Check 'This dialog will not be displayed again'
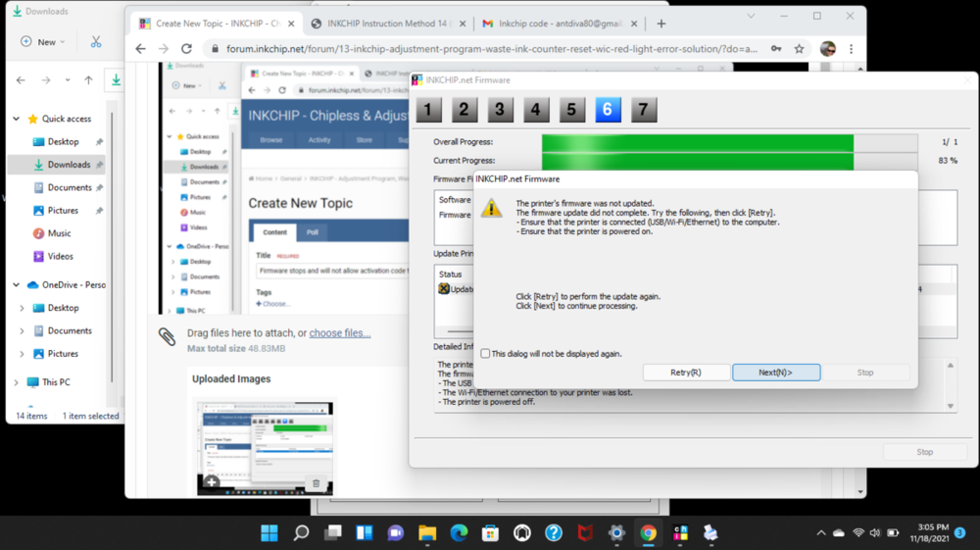 [485, 354]
